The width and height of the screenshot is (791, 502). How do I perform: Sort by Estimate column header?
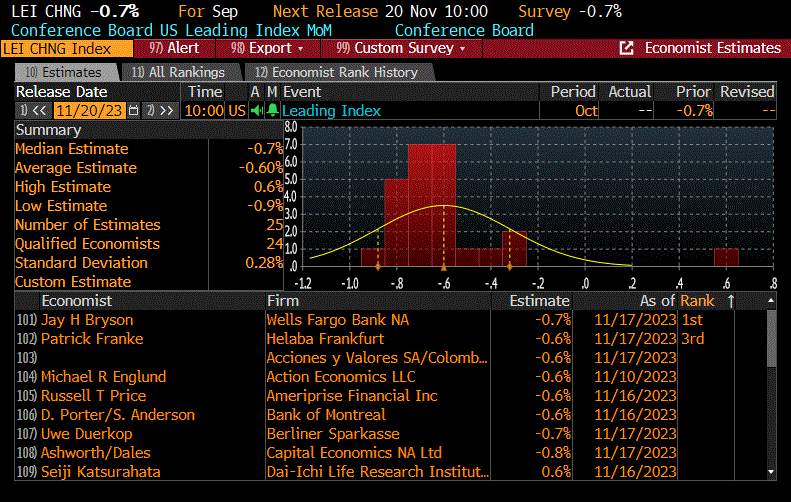[539, 301]
